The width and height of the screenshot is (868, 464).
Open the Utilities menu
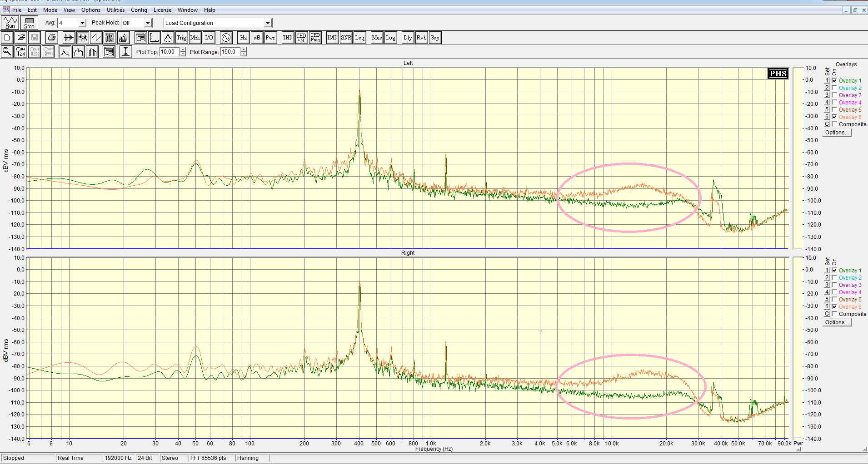pos(115,10)
